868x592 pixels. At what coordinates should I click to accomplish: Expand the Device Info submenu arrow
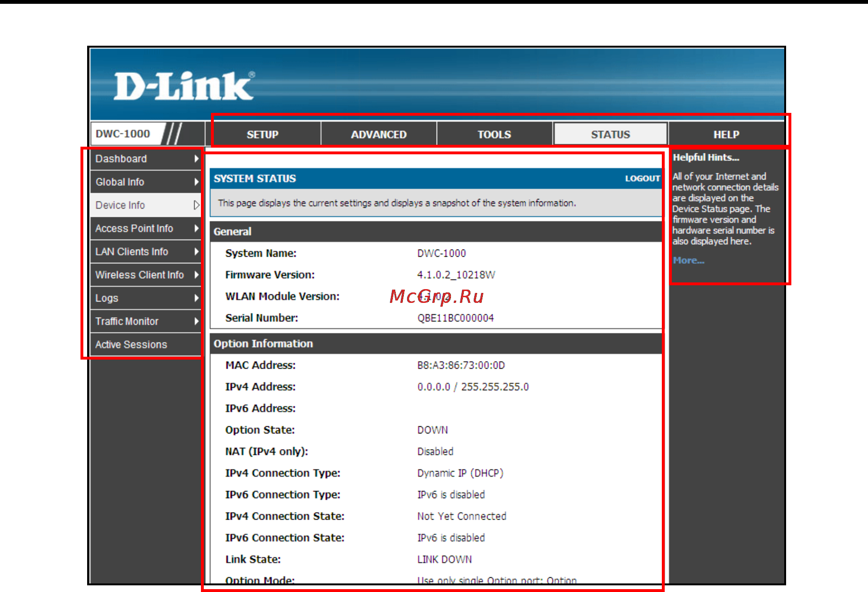[196, 205]
